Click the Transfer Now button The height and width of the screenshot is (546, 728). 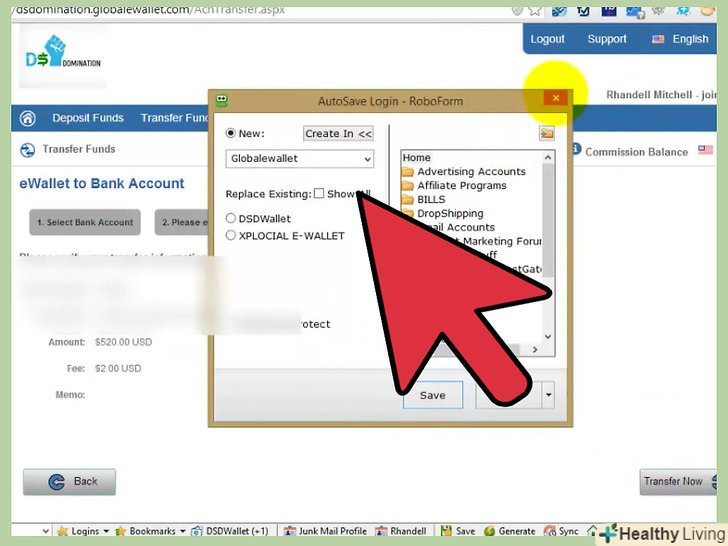(x=678, y=482)
